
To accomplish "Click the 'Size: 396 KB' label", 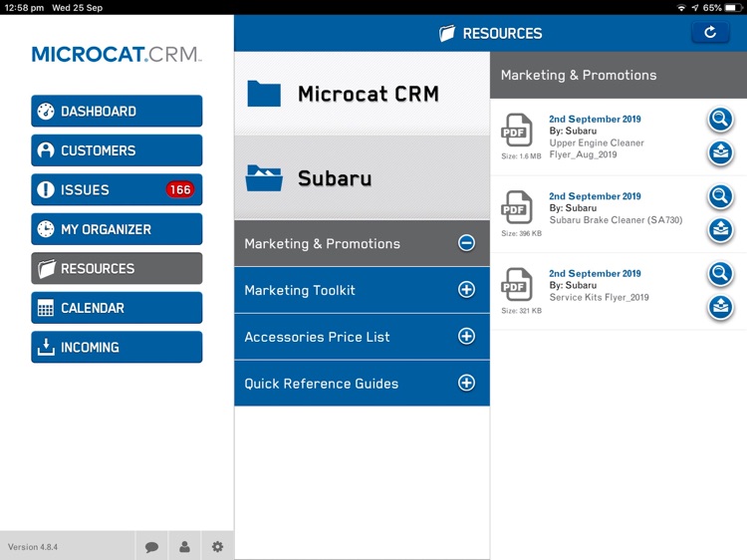I will pyautogui.click(x=521, y=233).
